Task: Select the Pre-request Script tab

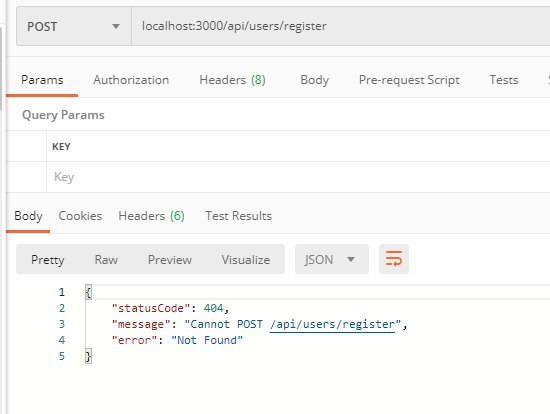Action: (409, 80)
